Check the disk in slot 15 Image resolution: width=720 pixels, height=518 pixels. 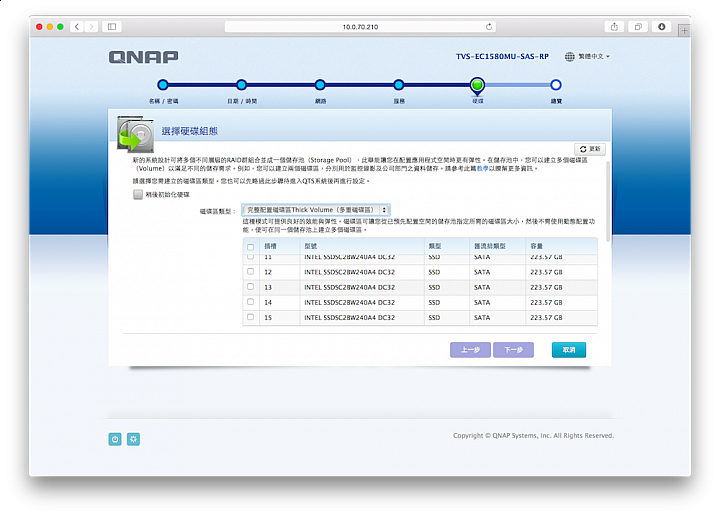pyautogui.click(x=250, y=317)
